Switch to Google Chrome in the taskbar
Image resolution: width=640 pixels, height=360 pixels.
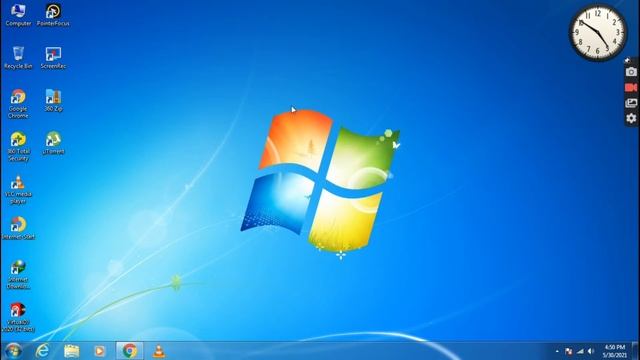(x=130, y=351)
